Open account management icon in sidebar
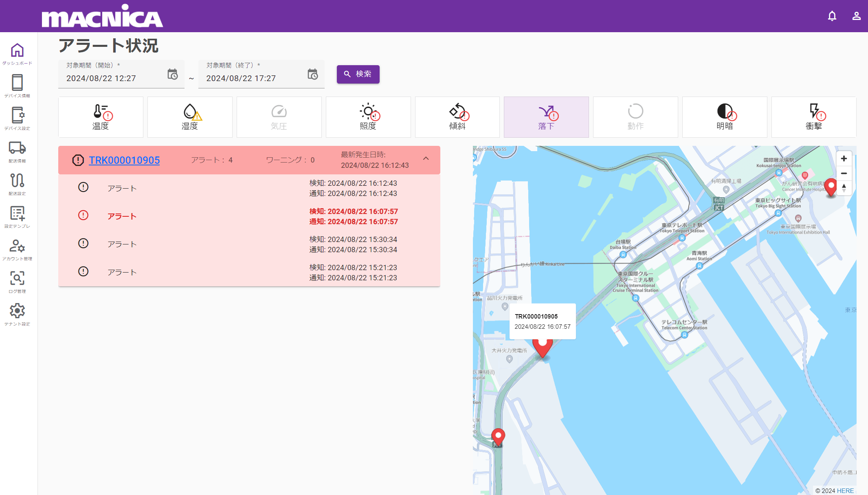Viewport: 868px width, 495px height. (x=17, y=249)
